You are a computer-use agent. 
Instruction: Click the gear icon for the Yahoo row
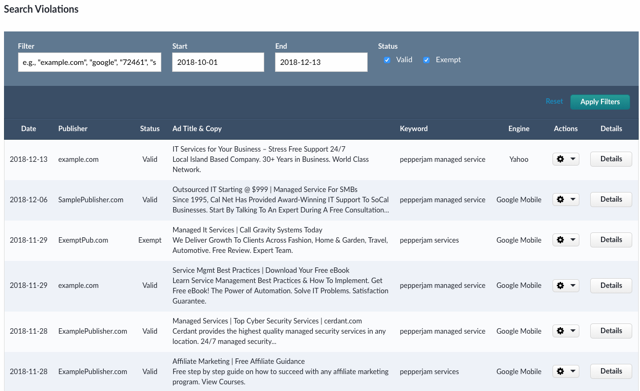[x=560, y=159]
